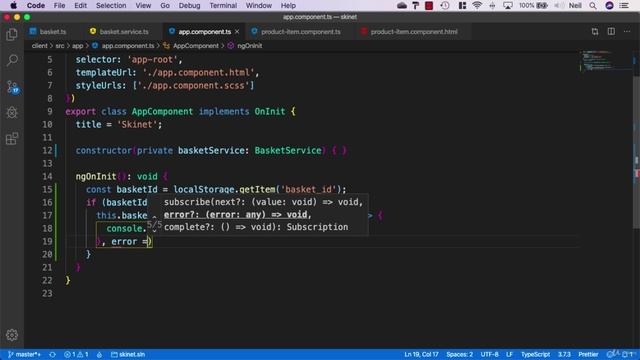The height and width of the screenshot is (360, 640).
Task: Click the AirPlay display menu bar icon
Action: coord(507,6)
